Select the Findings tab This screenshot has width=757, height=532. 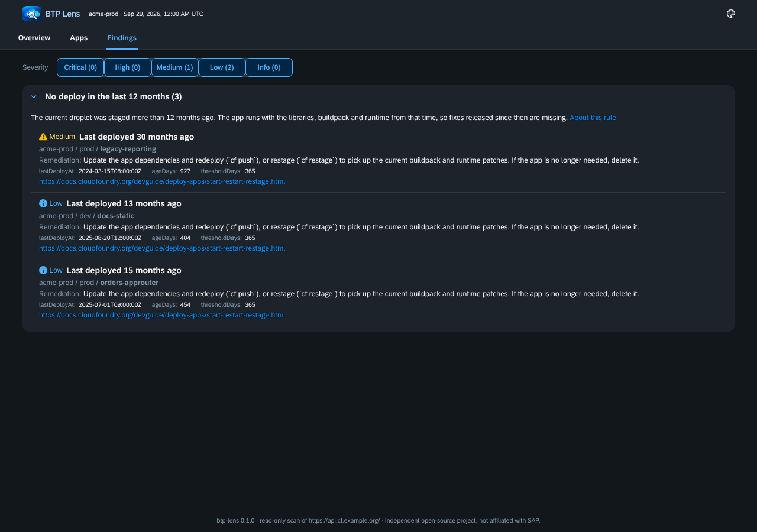[x=122, y=38]
